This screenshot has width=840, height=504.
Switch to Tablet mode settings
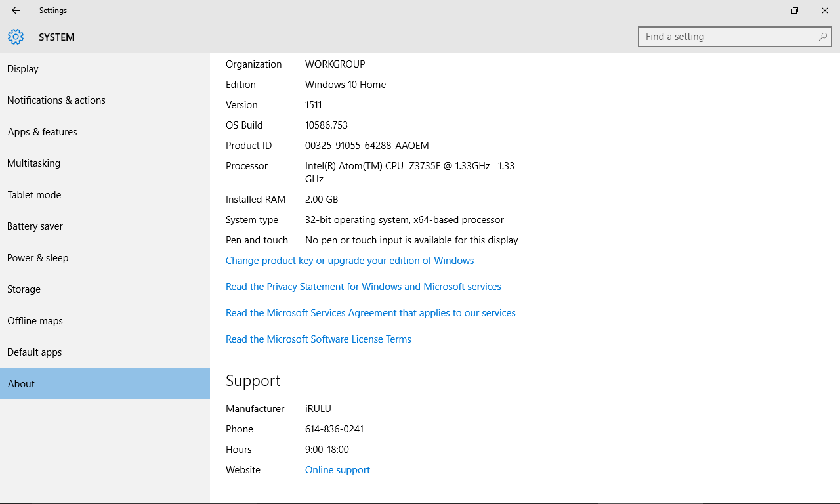click(x=34, y=195)
